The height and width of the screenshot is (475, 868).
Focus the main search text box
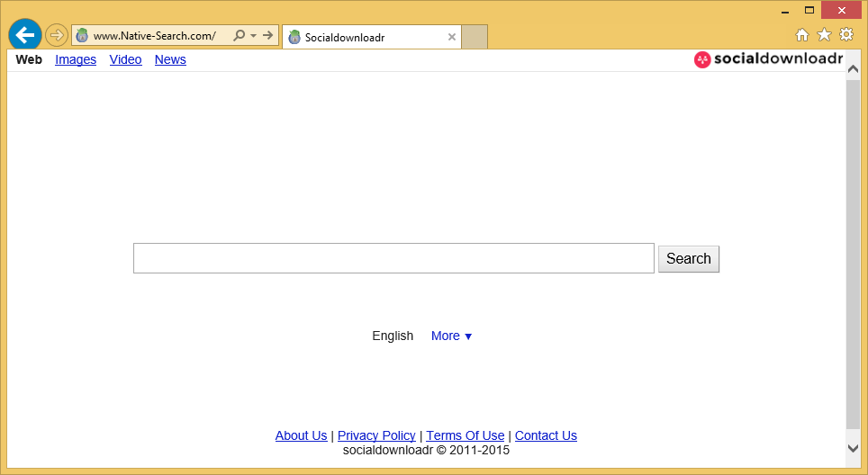[x=393, y=258]
